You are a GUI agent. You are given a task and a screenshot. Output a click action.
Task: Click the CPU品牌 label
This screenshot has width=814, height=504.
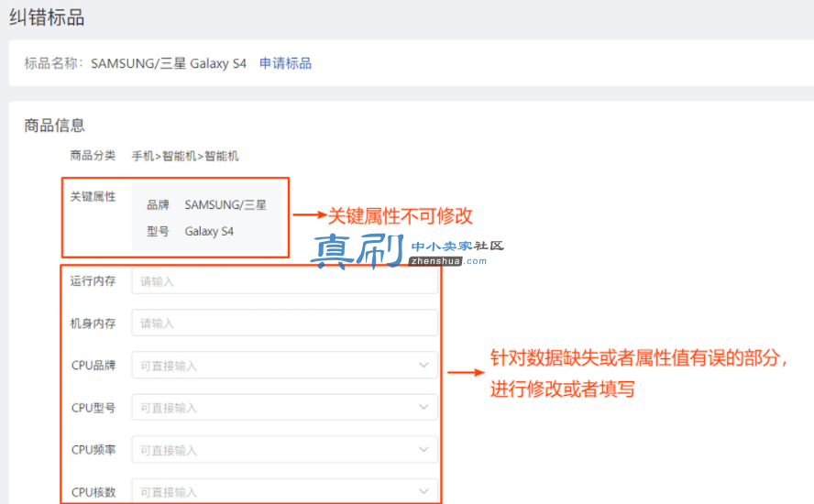(x=93, y=366)
